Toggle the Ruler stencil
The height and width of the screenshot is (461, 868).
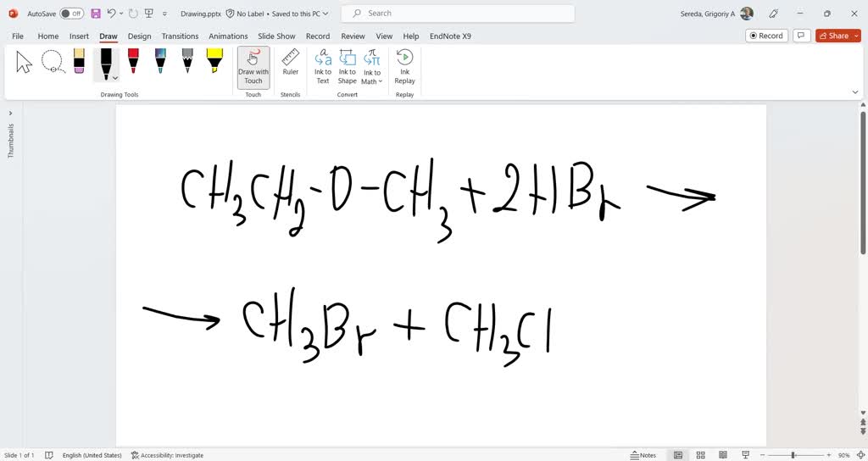(291, 63)
